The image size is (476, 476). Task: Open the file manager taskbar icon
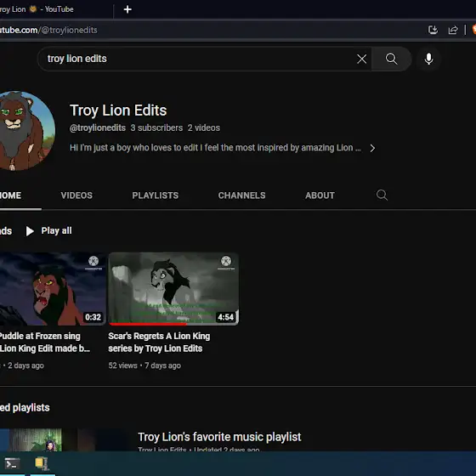pyautogui.click(x=42, y=463)
